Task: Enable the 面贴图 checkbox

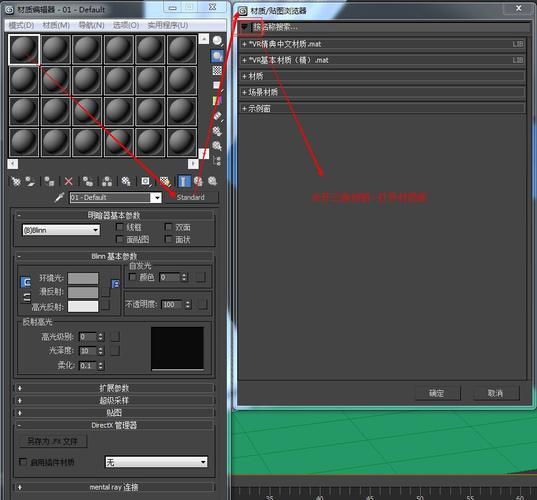Action: [120, 239]
